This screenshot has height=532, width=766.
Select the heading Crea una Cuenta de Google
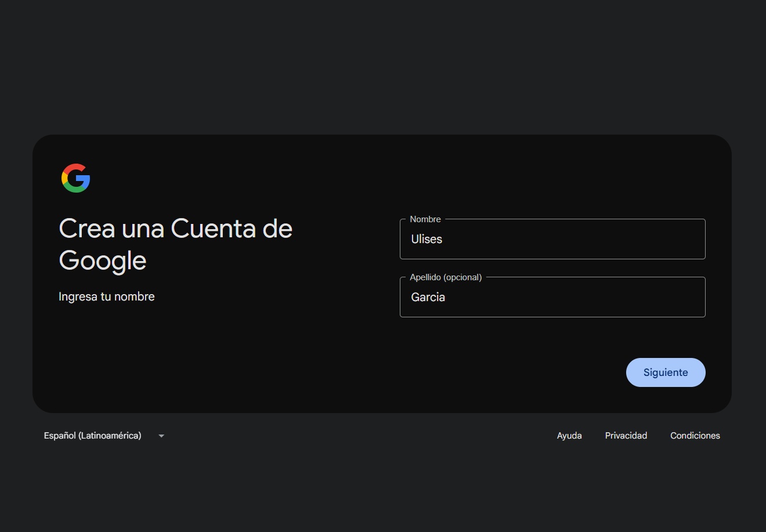(175, 244)
